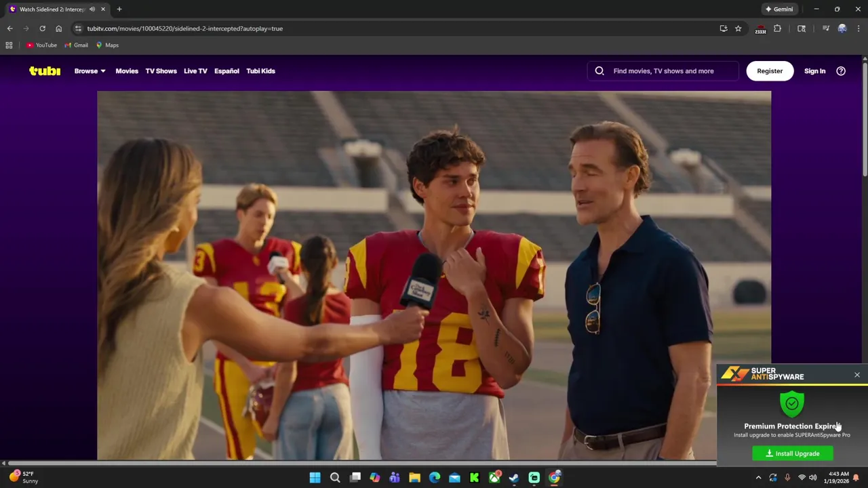This screenshot has height=488, width=868.
Task: Launch Copilot from the taskbar
Action: 375,478
